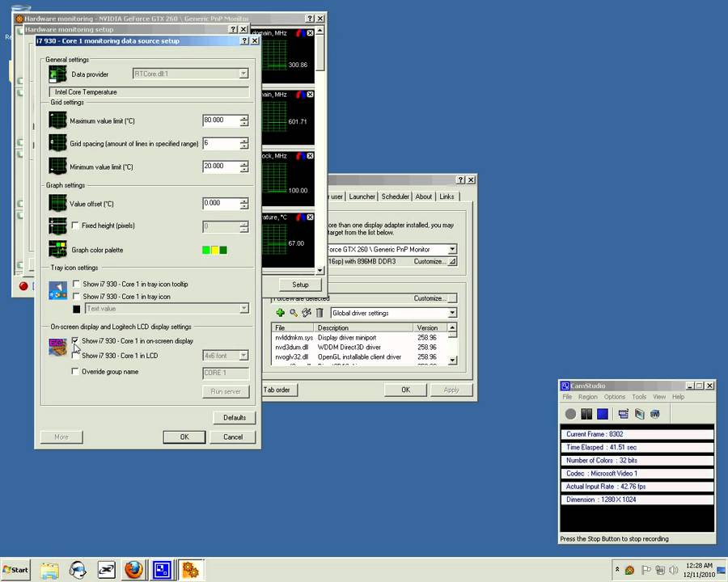
Task: Open CamStudio Options menu
Action: coord(614,397)
